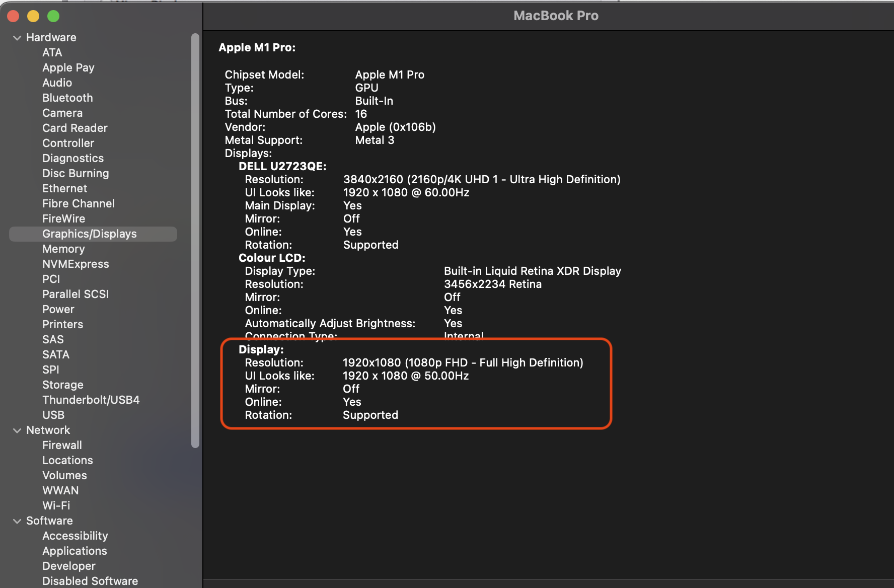Select SAS in the sidebar
The image size is (894, 588).
point(53,340)
